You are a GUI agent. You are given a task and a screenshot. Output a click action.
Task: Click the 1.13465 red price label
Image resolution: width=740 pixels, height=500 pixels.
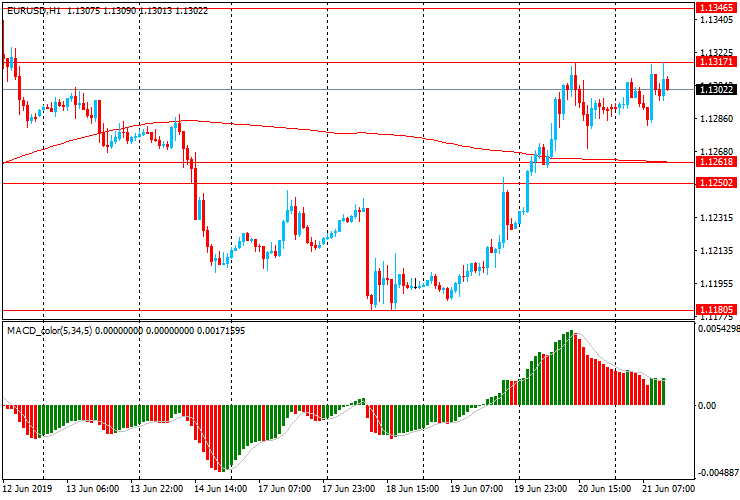coord(716,8)
